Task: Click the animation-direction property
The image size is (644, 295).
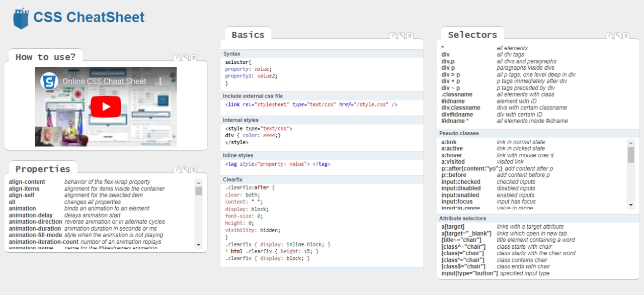Action: pyautogui.click(x=35, y=222)
